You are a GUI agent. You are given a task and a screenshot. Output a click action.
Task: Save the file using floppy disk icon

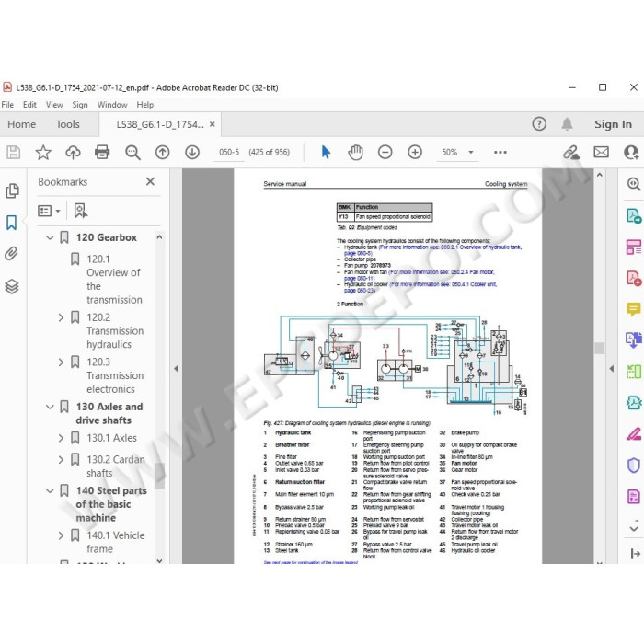[x=13, y=153]
